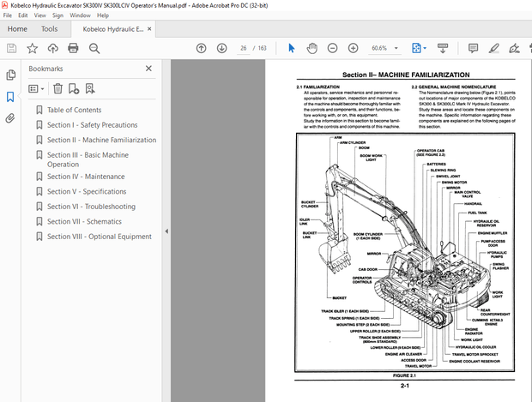Open the Attachments paperclip panel
532x402 pixels.
tap(10, 118)
